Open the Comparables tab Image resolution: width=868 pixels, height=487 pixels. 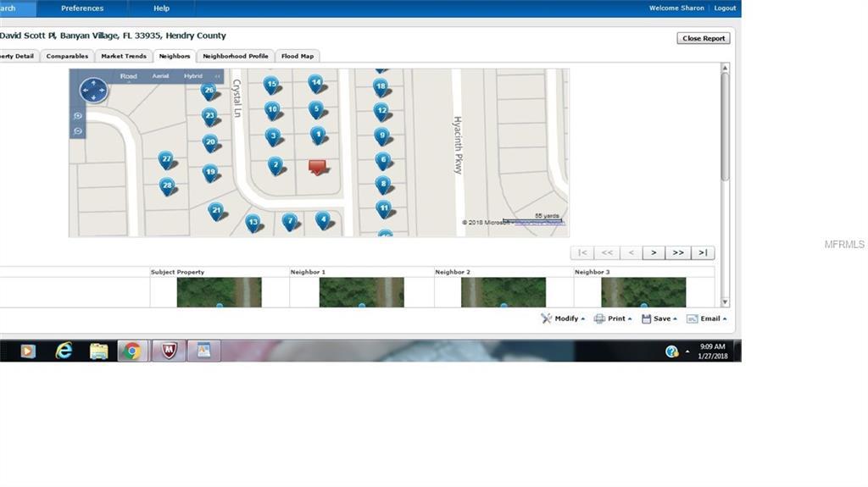67,56
